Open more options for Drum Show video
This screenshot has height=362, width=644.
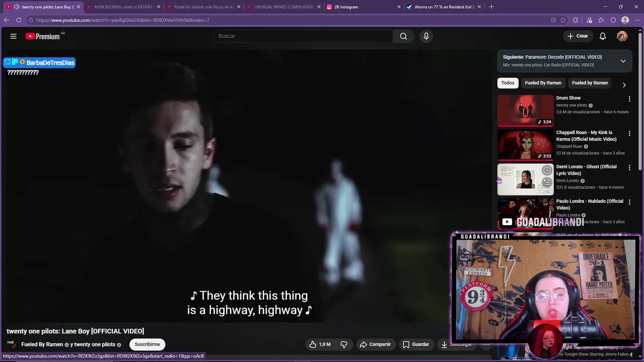point(629,99)
